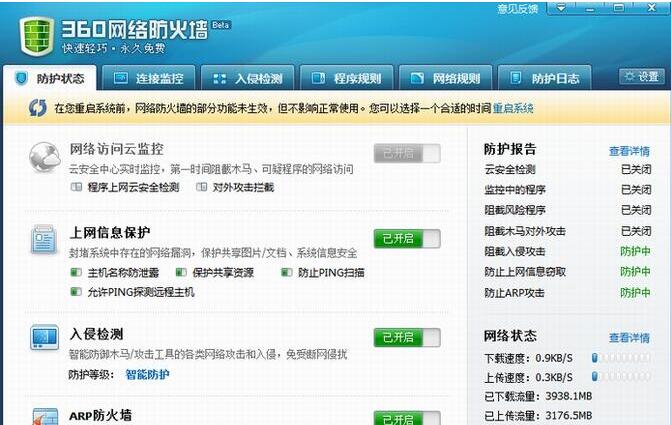Toggle the 上网信息保护 switch
Image resolution: width=671 pixels, height=425 pixels.
[407, 238]
